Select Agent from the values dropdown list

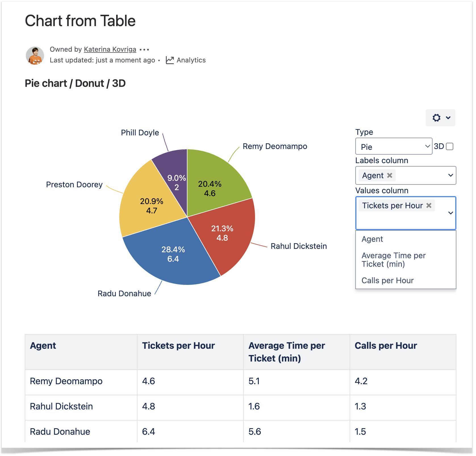372,239
